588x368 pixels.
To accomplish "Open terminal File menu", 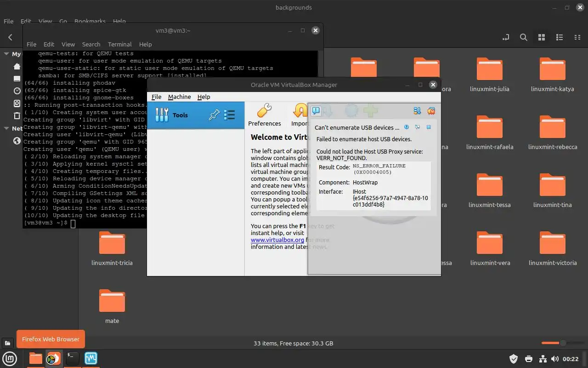I will (x=31, y=44).
